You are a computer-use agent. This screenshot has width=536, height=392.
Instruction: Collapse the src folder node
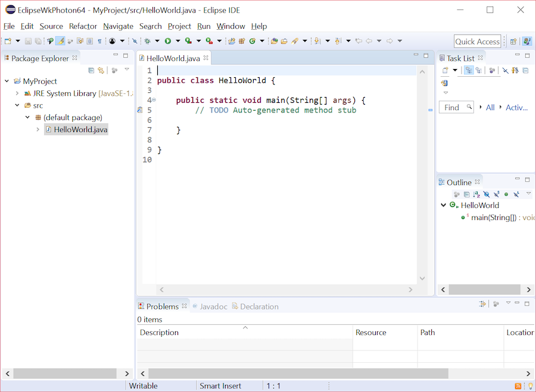[x=17, y=105]
